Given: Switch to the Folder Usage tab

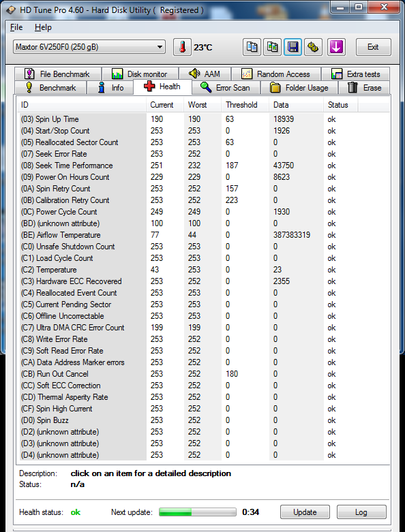Looking at the screenshot, I should [x=299, y=88].
